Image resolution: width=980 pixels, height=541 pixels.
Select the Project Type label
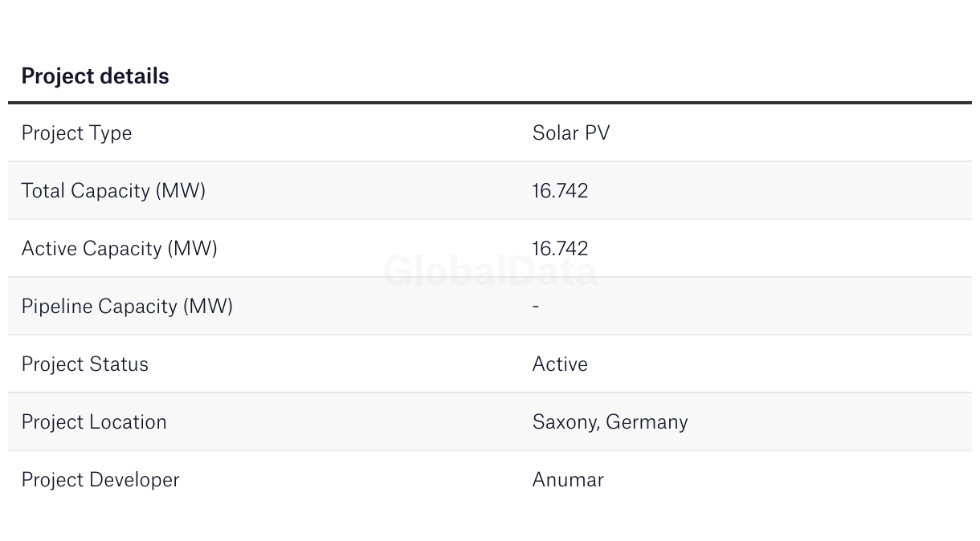point(76,133)
